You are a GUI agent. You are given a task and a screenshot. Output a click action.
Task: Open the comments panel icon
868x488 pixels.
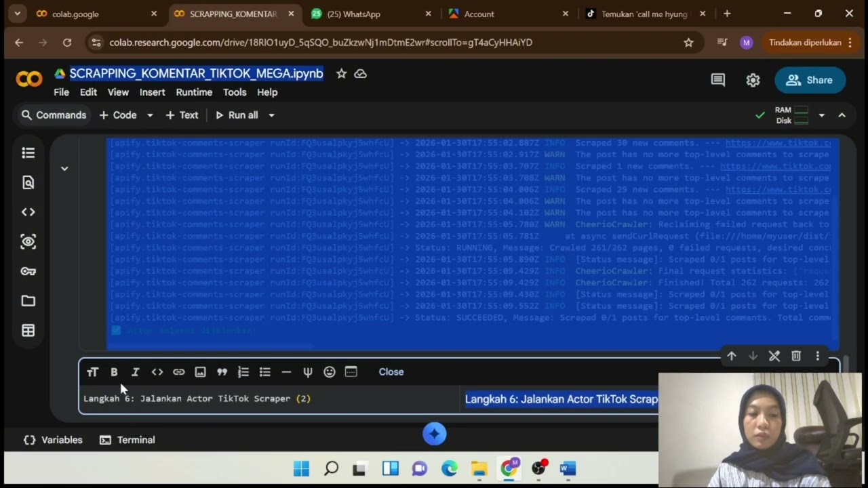717,80
